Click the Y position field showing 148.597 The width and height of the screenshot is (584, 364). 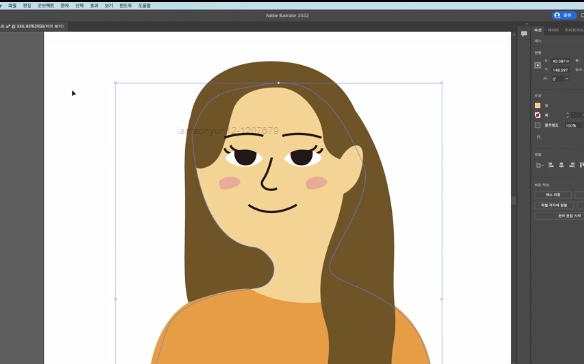pyautogui.click(x=560, y=70)
